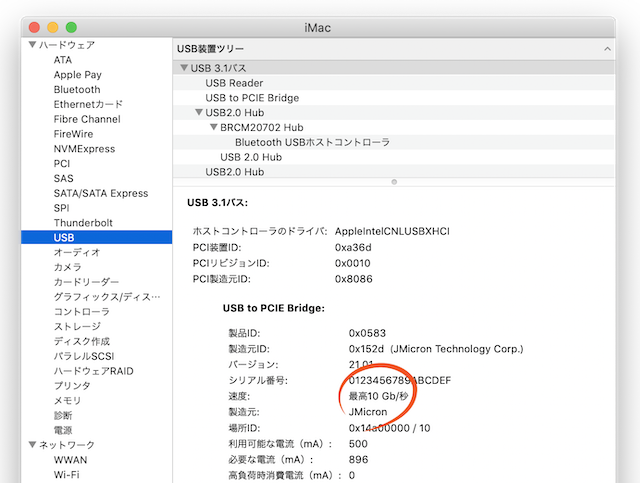Select the highlighted USB sidebar item
Viewport: 640px width, 483px height.
[96, 237]
